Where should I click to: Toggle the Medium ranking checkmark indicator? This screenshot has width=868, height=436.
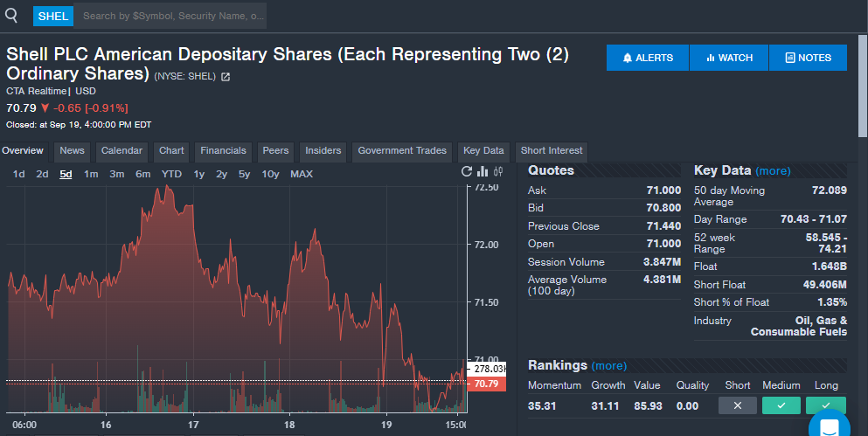(781, 405)
